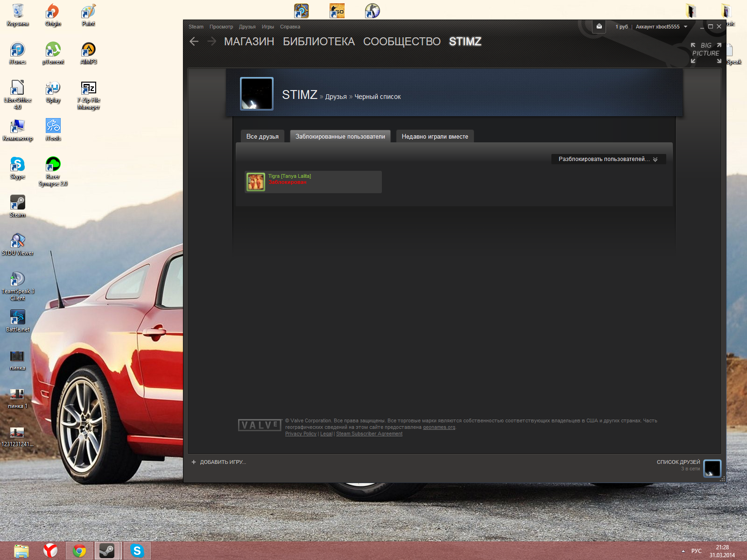The width and height of the screenshot is (747, 560).
Task: Open the Steam inbox envelope icon
Action: [599, 27]
